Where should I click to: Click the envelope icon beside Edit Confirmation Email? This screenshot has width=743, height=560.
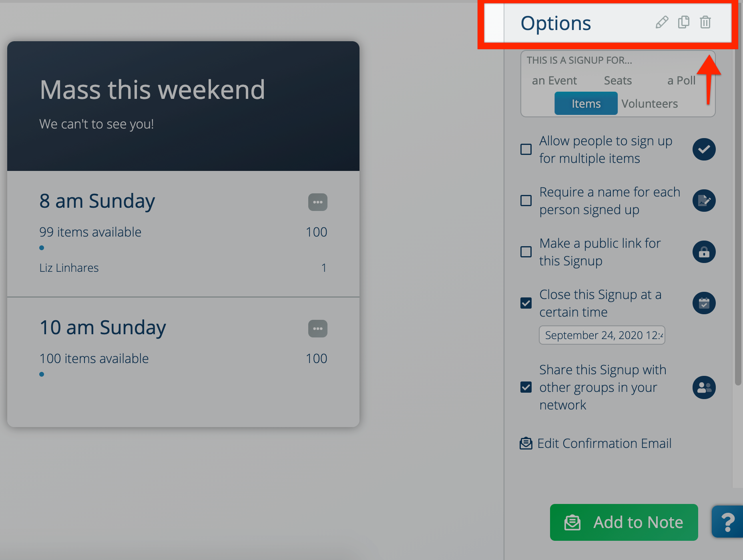click(x=525, y=443)
